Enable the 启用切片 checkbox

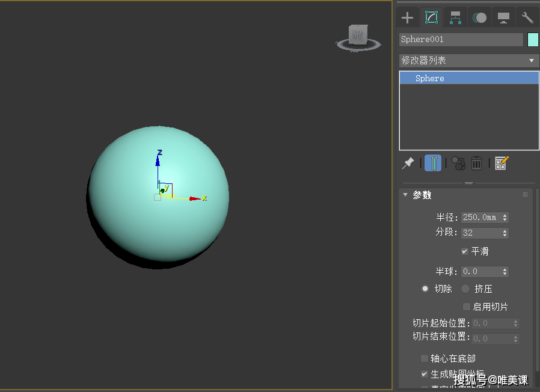point(466,307)
